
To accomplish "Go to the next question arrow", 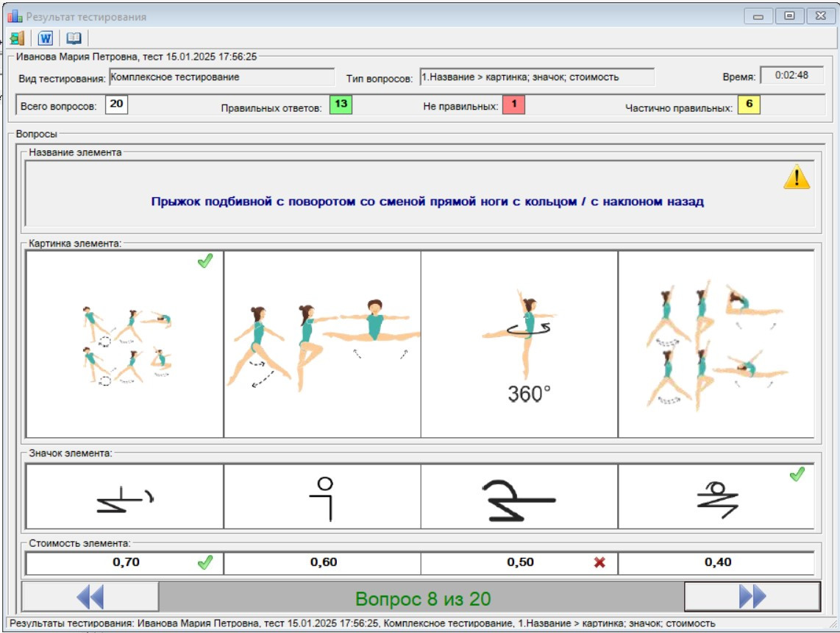I will (x=752, y=596).
